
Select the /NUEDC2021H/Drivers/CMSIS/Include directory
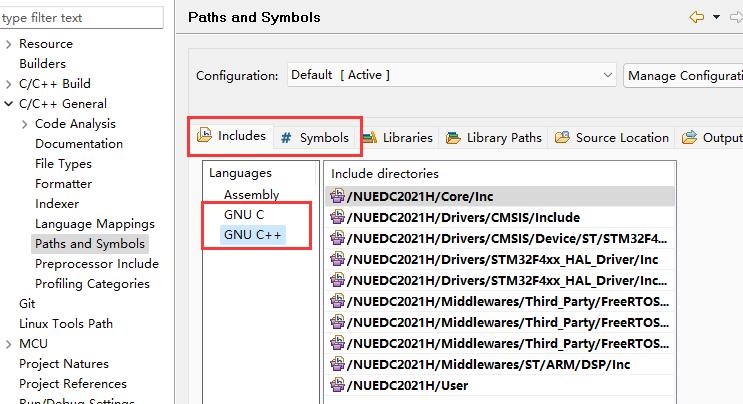click(x=500, y=217)
